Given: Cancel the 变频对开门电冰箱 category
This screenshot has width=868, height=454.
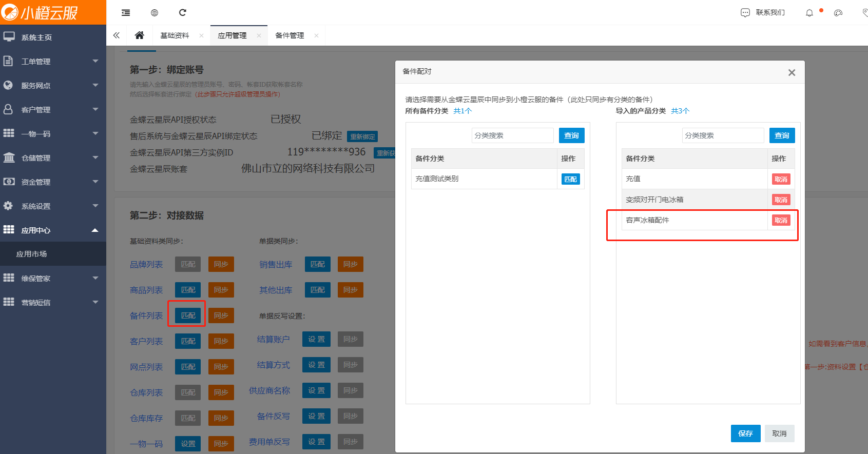Looking at the screenshot, I should coord(781,200).
